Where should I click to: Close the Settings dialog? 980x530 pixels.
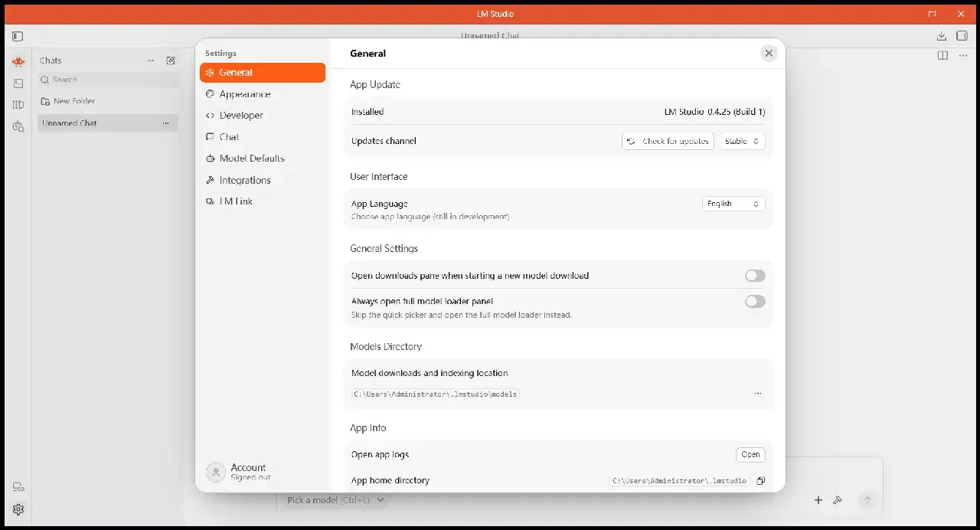[769, 53]
